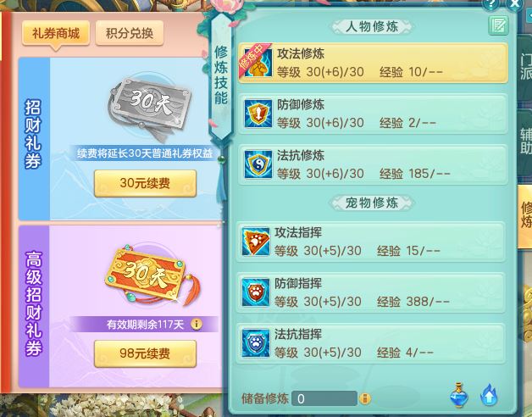The image size is (532, 417).
Task: Click the 98元续费 button
Action: pos(145,353)
